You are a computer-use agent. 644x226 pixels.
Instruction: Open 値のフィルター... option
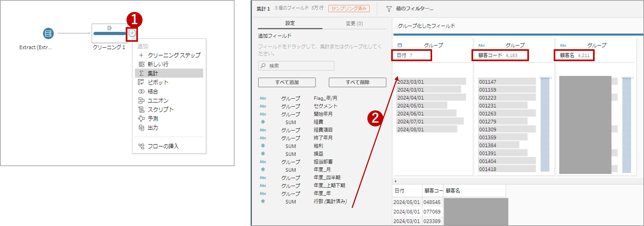415,9
